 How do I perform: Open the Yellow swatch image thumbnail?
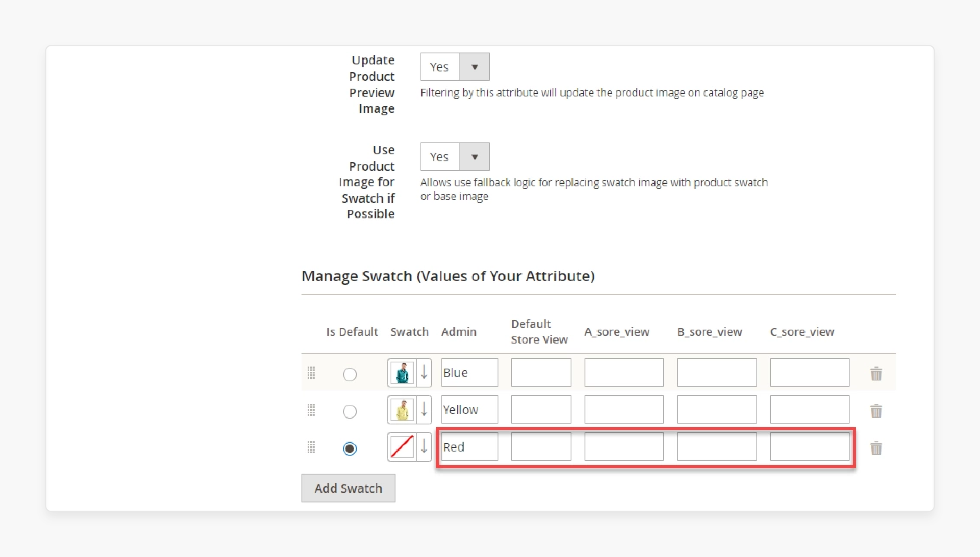pos(402,410)
